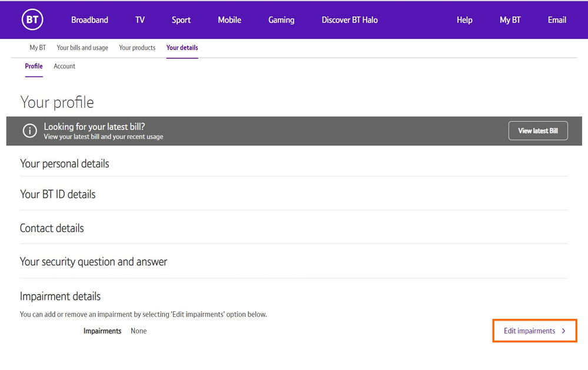Click the BT logo icon
This screenshot has width=588, height=370.
tap(32, 19)
